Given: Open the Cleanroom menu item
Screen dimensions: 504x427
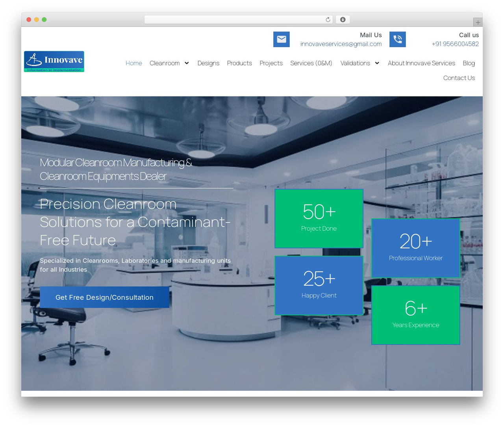Looking at the screenshot, I should pos(165,63).
